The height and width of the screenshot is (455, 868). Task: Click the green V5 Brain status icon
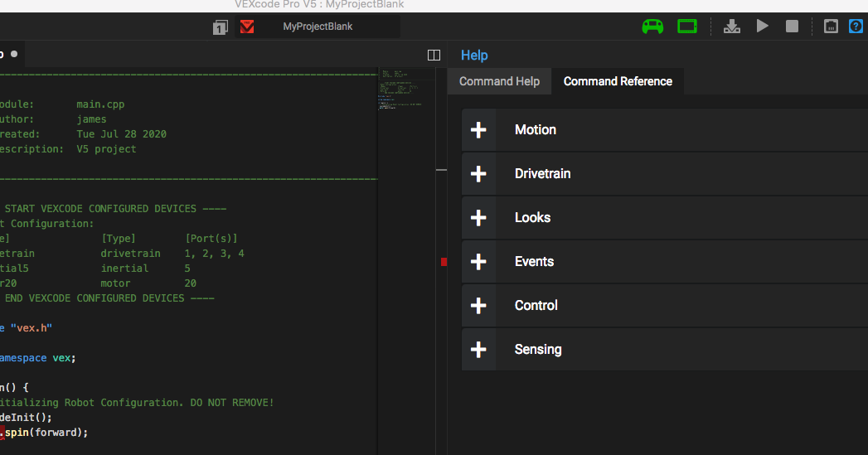[x=687, y=26]
